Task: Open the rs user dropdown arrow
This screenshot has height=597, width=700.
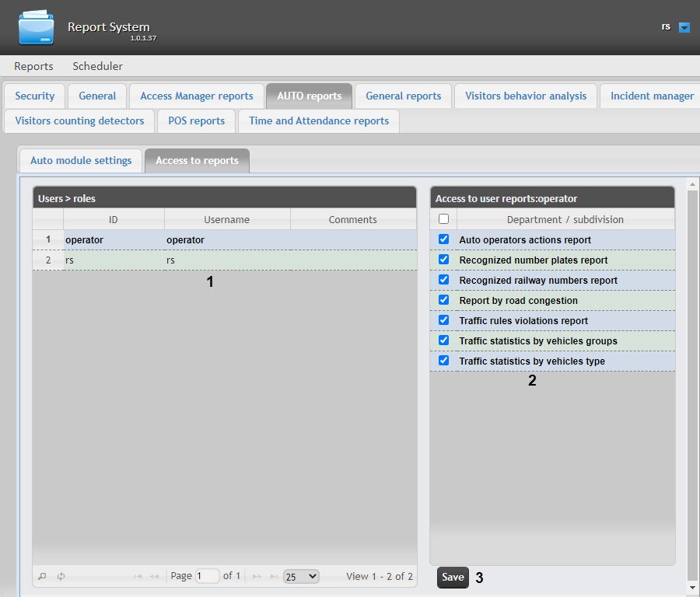Action: 684,27
